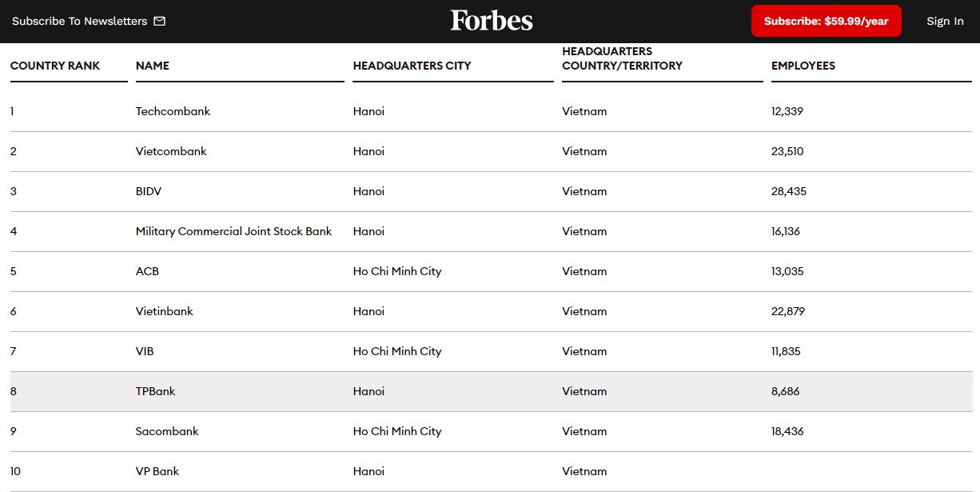Sort by Country Rank column header
Viewport: 980px width, 492px height.
point(55,66)
